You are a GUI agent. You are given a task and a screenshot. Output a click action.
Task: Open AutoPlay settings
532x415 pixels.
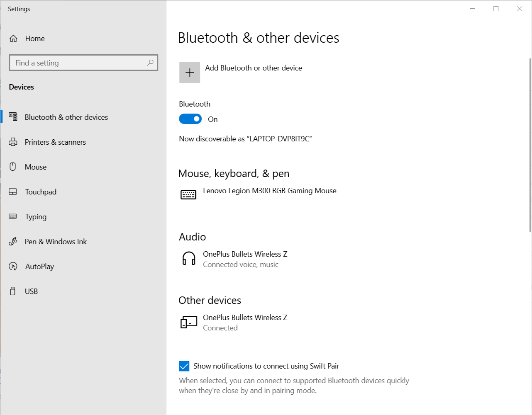coord(40,266)
